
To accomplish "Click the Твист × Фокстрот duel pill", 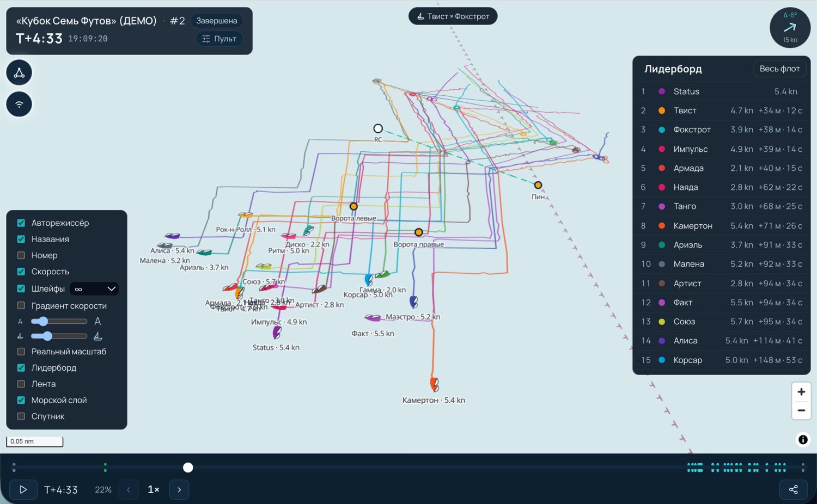I will click(x=453, y=16).
